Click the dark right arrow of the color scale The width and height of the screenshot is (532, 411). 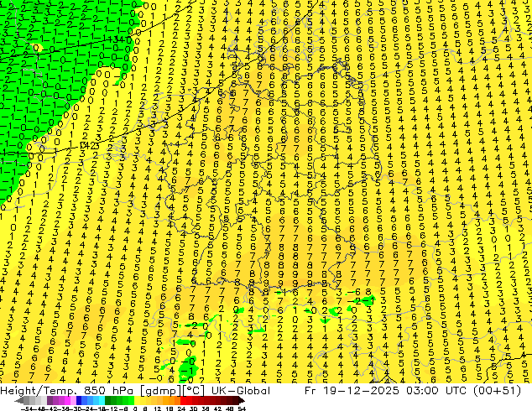[x=242, y=401]
